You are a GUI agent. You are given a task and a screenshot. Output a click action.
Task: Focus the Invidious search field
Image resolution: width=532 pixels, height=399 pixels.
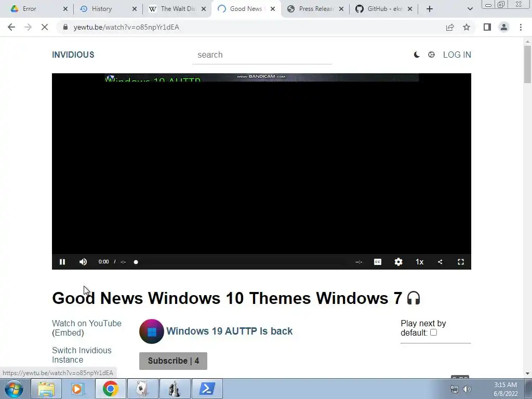click(262, 55)
